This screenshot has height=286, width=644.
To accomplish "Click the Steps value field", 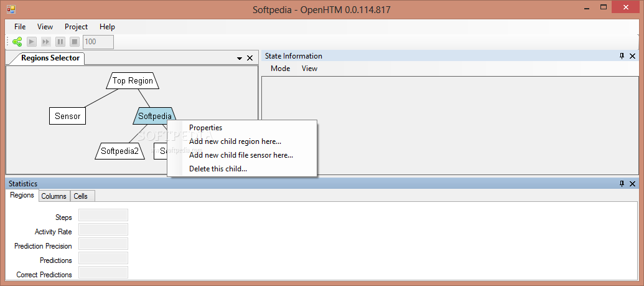I will pos(103,215).
